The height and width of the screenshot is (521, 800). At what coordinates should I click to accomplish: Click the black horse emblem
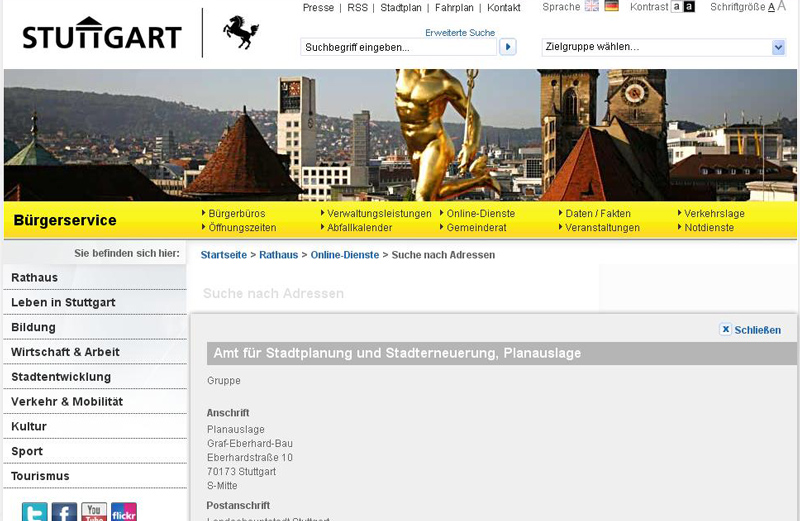[241, 32]
